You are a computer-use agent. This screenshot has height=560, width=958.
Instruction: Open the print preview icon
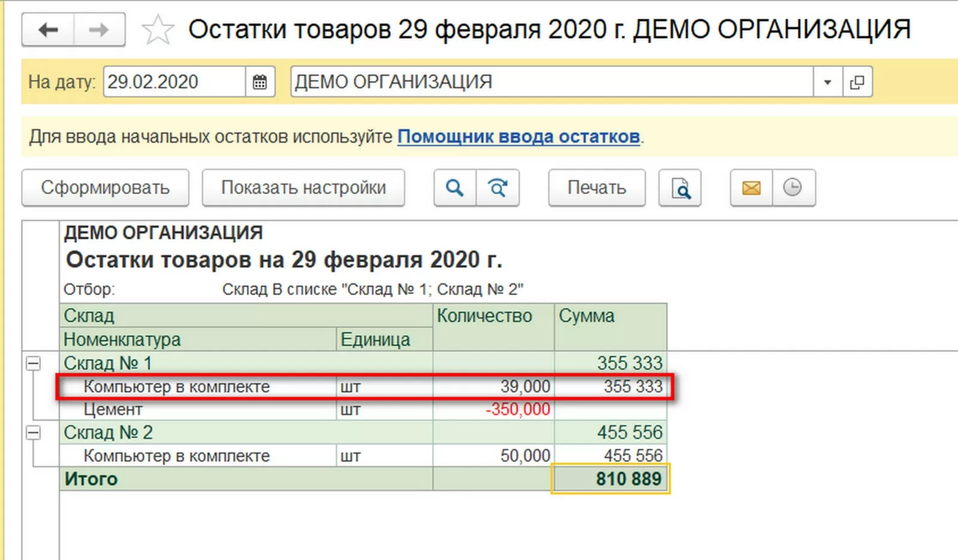680,188
